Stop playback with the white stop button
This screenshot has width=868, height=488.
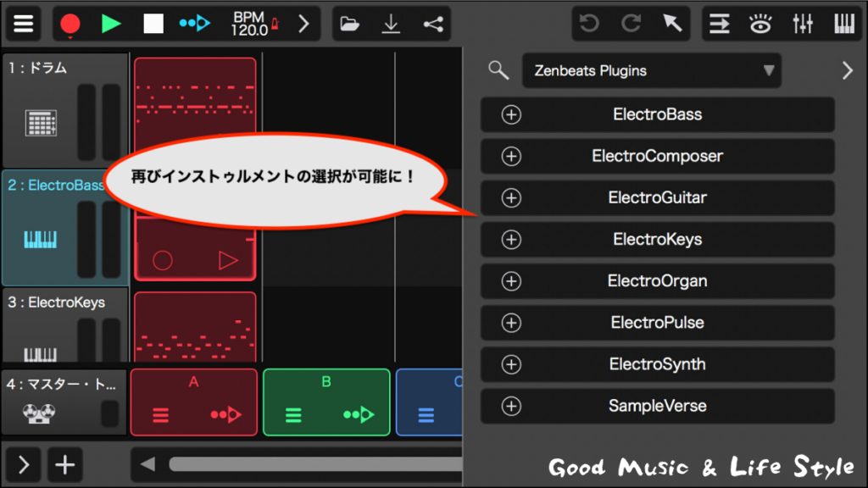(153, 24)
